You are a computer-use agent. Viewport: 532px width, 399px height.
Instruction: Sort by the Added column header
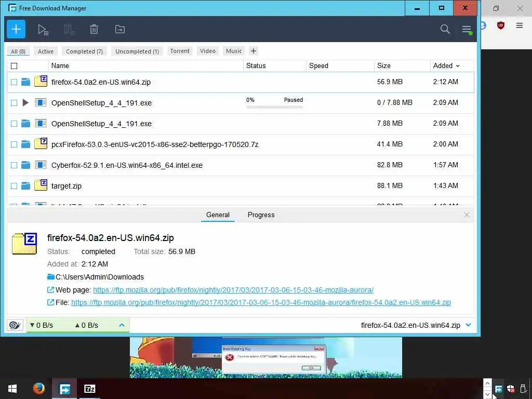point(446,66)
